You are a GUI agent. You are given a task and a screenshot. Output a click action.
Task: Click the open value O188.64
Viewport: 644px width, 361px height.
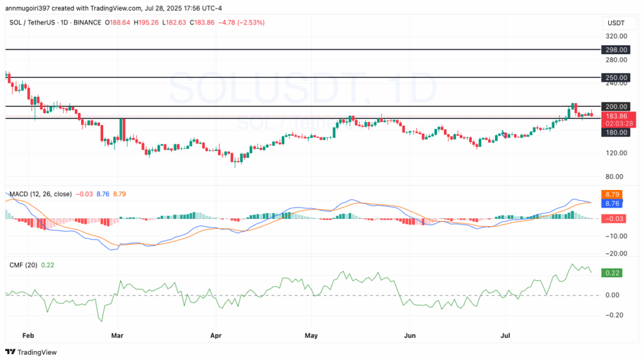click(118, 23)
